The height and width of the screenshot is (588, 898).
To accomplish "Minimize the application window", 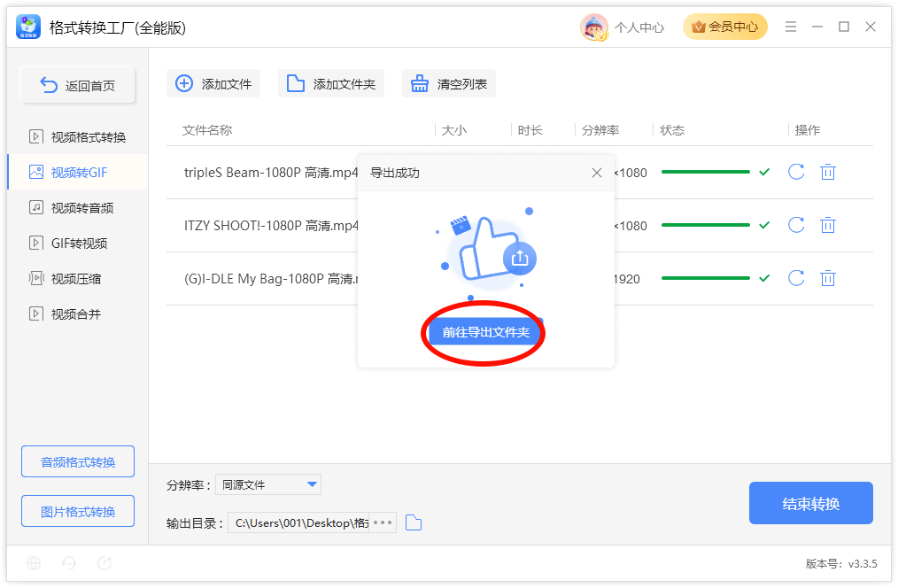I will point(817,27).
